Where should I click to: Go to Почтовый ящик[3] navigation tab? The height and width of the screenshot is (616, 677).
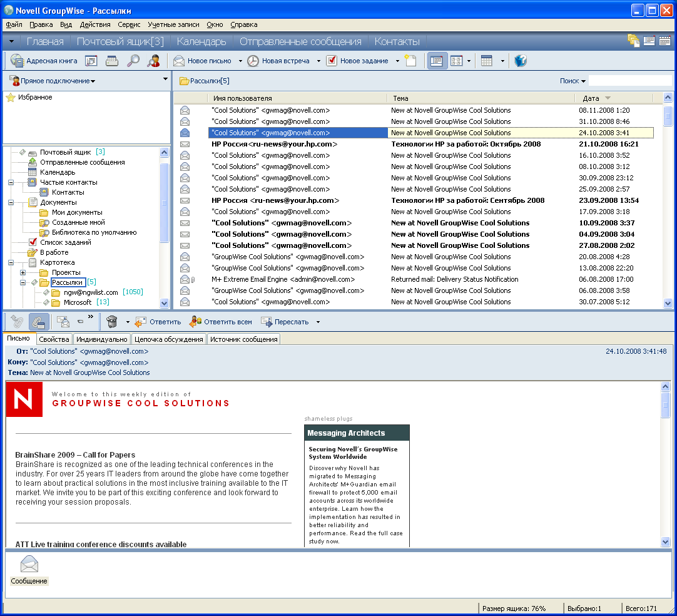coord(120,41)
